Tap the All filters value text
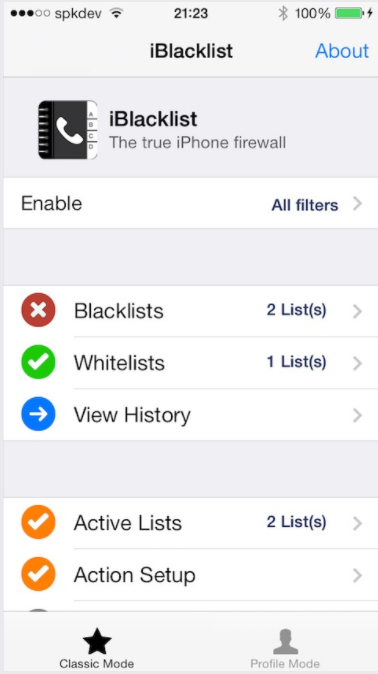The width and height of the screenshot is (378, 674). 304,205
